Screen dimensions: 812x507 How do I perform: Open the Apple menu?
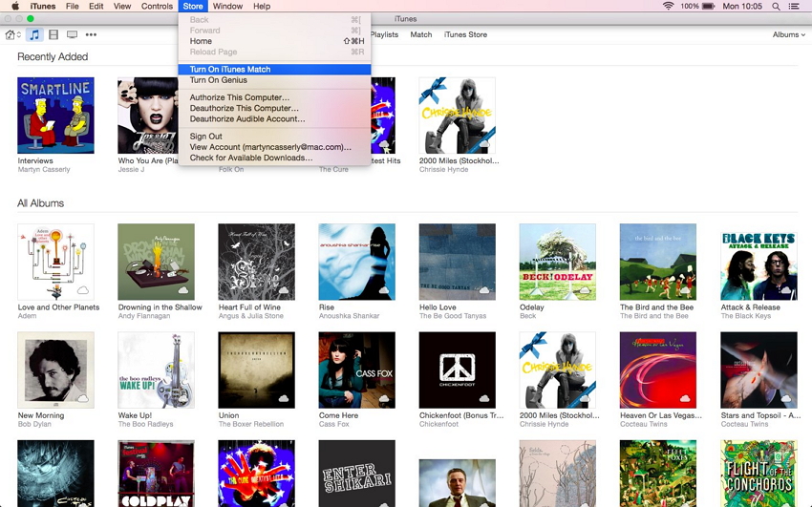click(x=14, y=6)
